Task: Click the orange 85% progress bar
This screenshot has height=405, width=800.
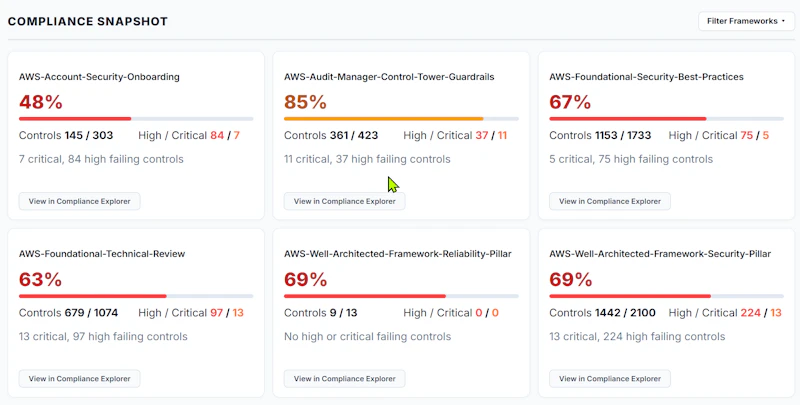Action: point(401,119)
